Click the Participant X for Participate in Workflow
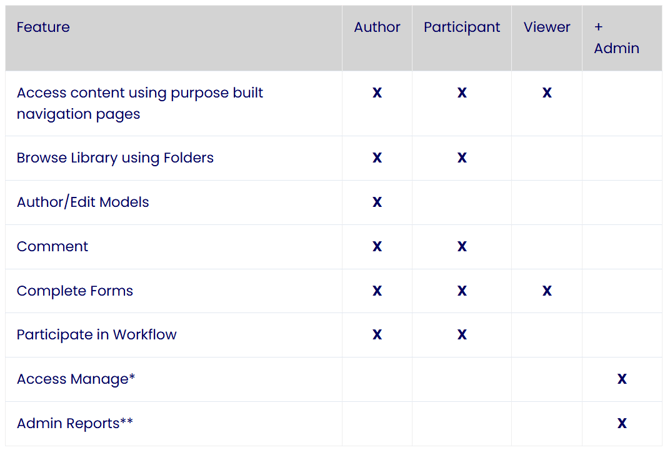The image size is (670, 450). [x=462, y=335]
